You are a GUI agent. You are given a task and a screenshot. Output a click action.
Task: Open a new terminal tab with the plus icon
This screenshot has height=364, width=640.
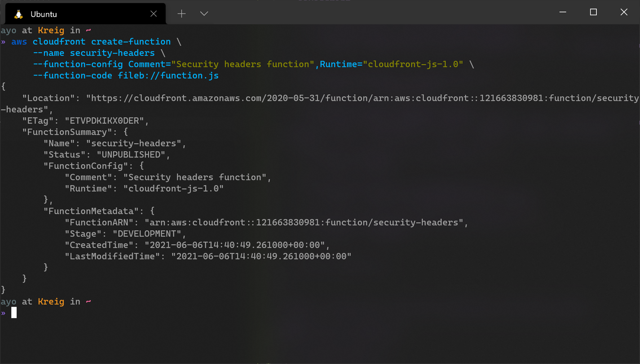pos(181,13)
